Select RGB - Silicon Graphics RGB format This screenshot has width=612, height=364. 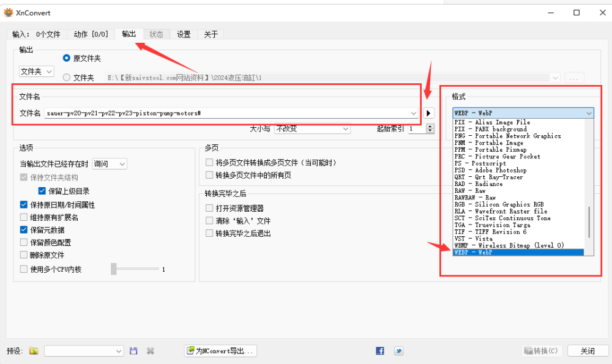[x=518, y=204]
